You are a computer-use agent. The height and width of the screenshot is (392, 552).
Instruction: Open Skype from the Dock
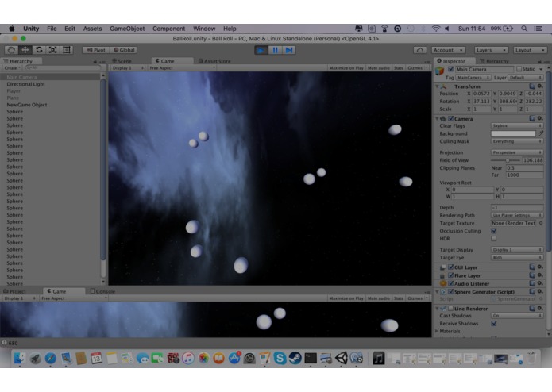pos(280,358)
